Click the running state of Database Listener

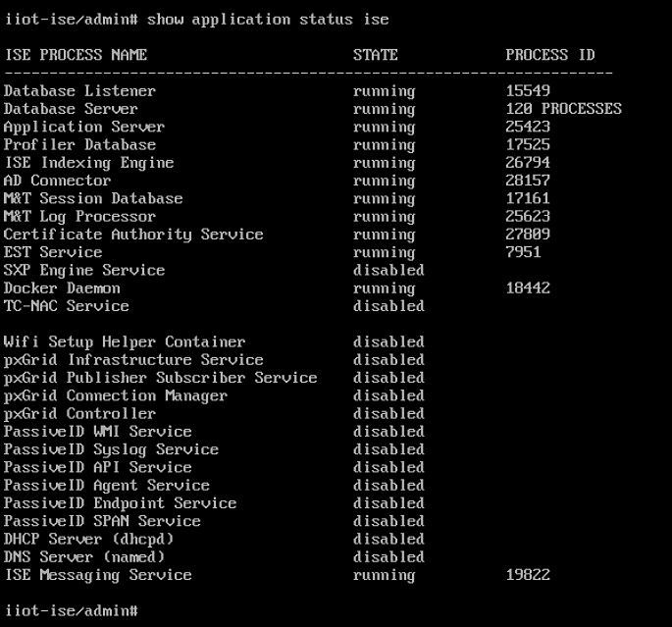pyautogui.click(x=384, y=91)
